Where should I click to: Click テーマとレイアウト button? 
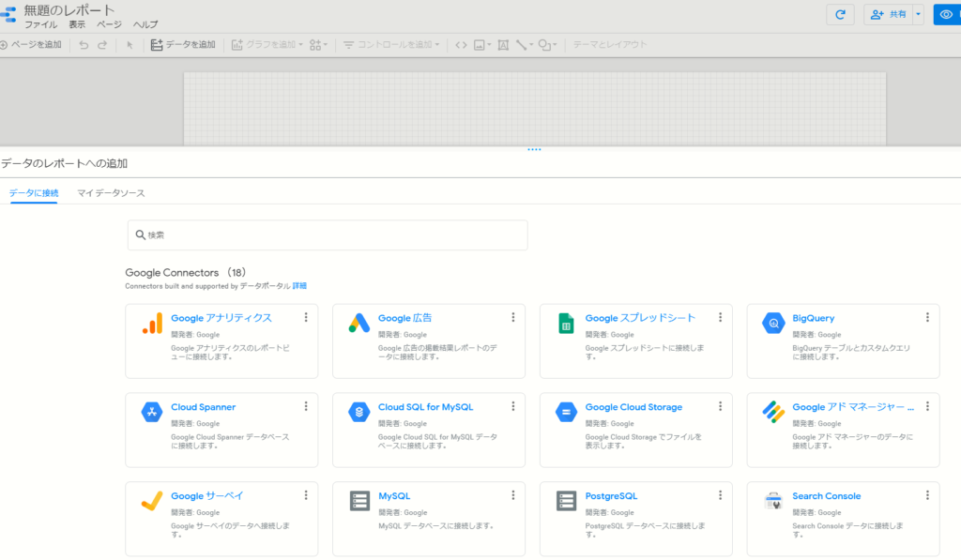pos(610,45)
